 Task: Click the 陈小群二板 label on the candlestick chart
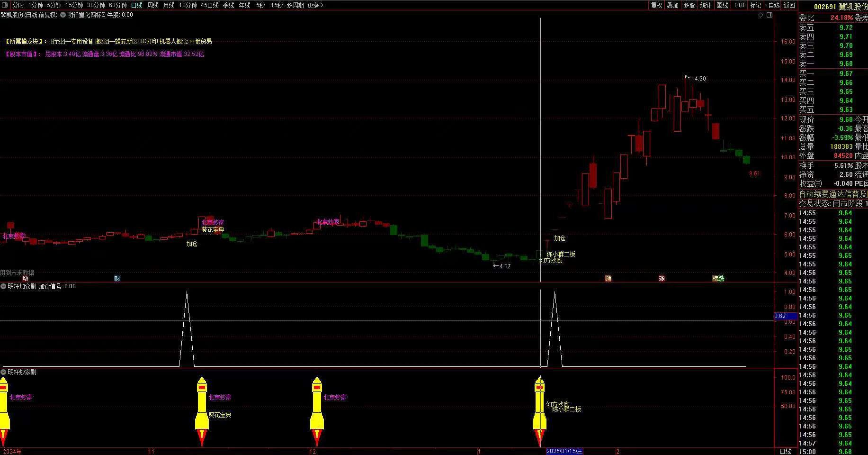pos(561,255)
